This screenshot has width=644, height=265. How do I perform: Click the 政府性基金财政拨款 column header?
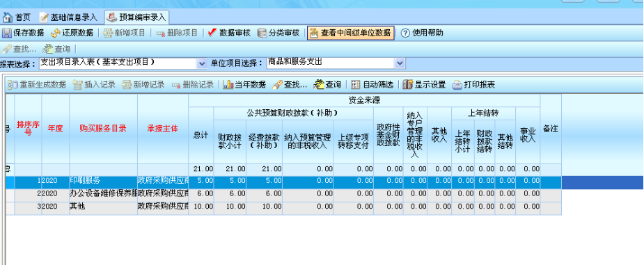[x=388, y=136]
